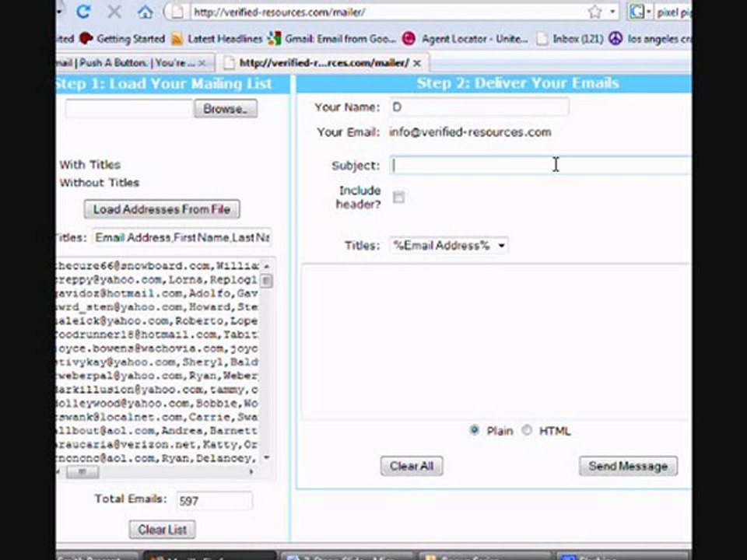747x560 pixels.
Task: Open the los angeles bookmark with peace icon
Action: [x=651, y=39]
